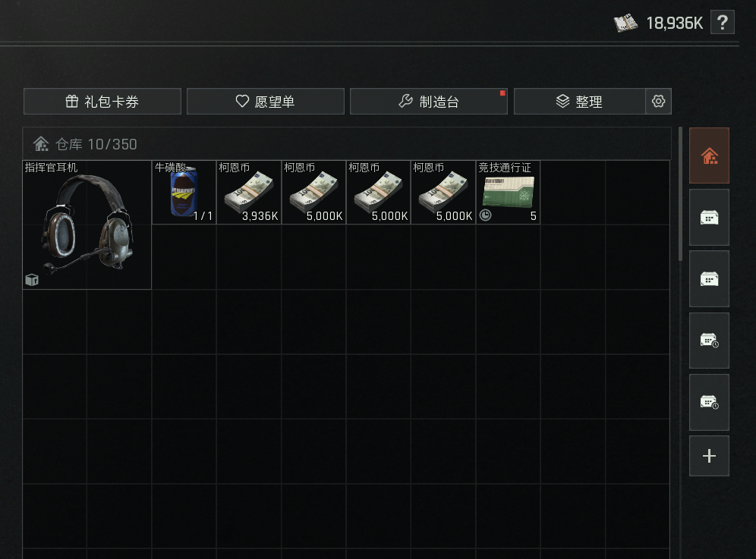Select the last timed storage box icon
The height and width of the screenshot is (559, 756).
pos(709,403)
